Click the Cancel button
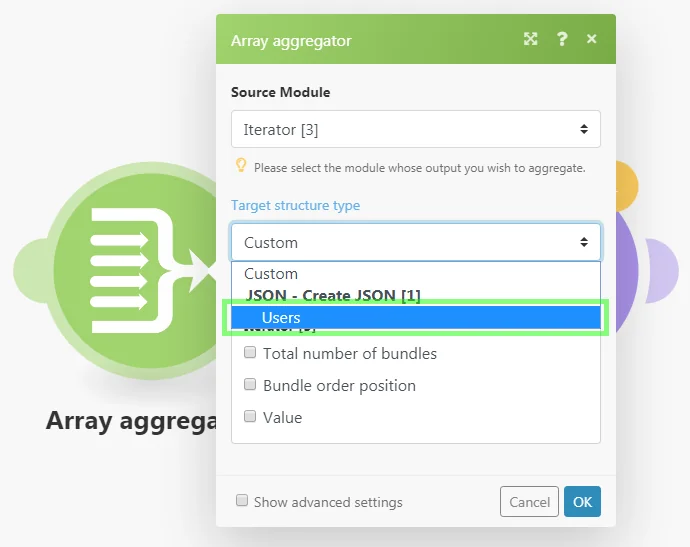Image resolution: width=690 pixels, height=547 pixels. pos(529,501)
